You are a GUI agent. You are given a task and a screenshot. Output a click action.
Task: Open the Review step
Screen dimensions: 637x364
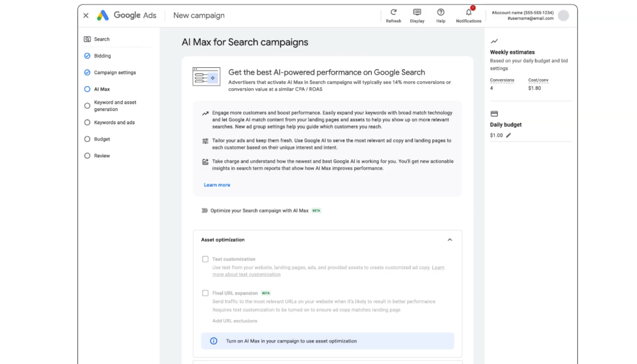pyautogui.click(x=102, y=156)
